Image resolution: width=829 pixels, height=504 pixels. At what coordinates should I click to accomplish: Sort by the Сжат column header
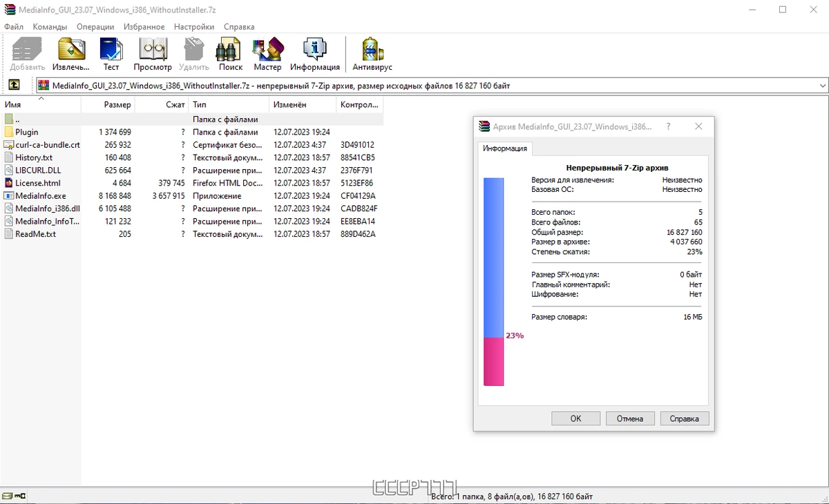click(162, 105)
